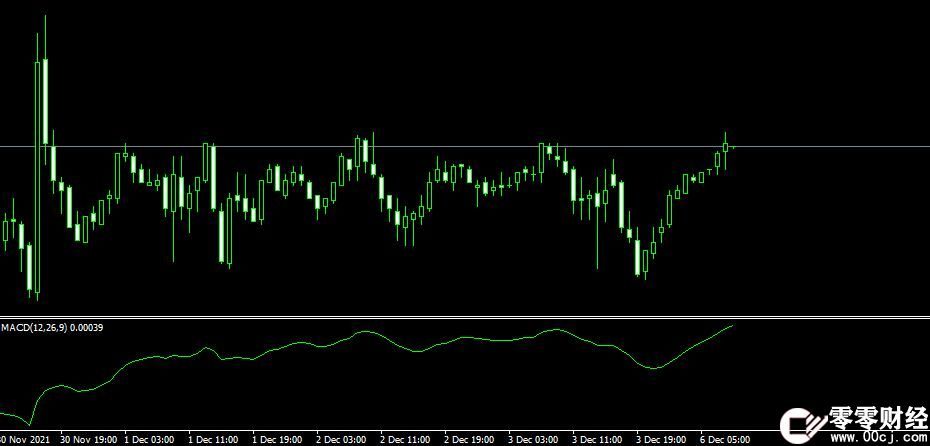Screen dimensions: 930x446
Task: Select the 3 Dec 11:00 time label
Action: coord(598,439)
